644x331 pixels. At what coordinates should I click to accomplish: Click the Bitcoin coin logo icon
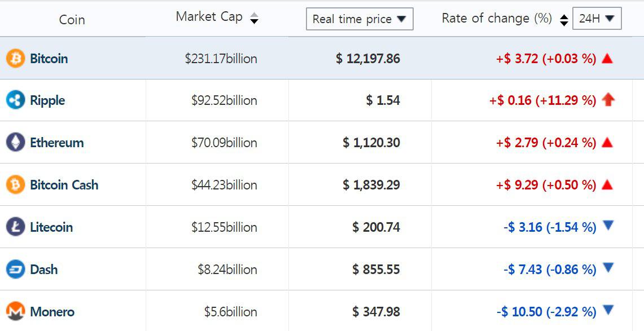15,58
